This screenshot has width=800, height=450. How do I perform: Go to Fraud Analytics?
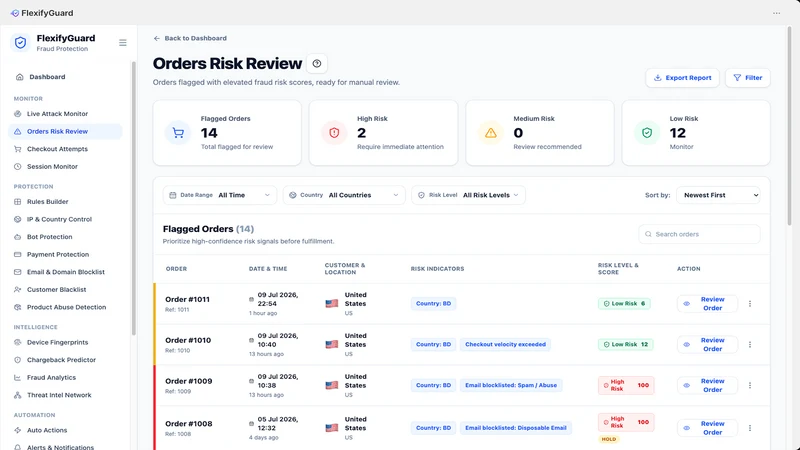pyautogui.click(x=65, y=378)
